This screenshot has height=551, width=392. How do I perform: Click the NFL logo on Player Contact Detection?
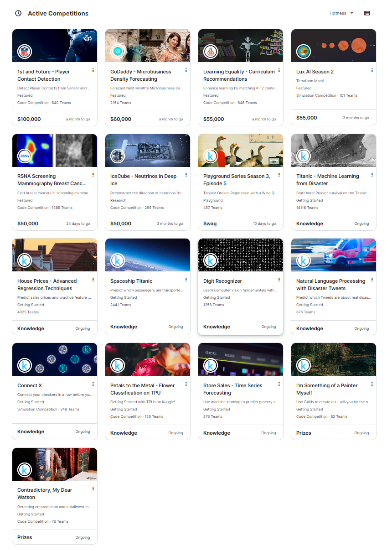24,52
